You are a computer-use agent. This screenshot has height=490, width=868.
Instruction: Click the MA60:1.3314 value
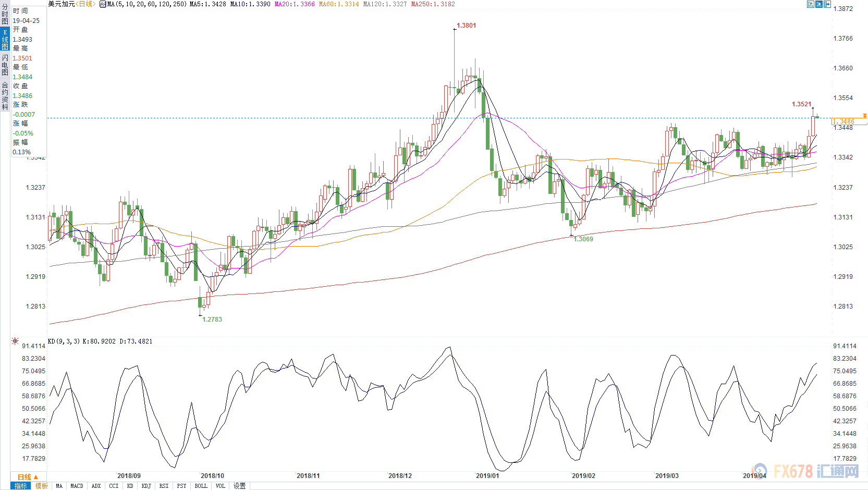[x=339, y=4]
